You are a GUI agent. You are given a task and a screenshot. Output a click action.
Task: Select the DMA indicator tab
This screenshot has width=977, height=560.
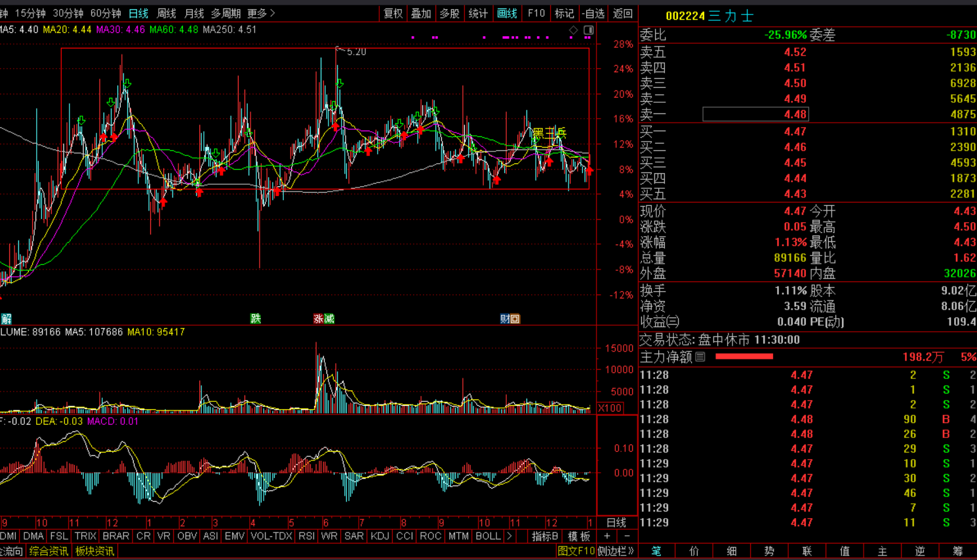(33, 536)
